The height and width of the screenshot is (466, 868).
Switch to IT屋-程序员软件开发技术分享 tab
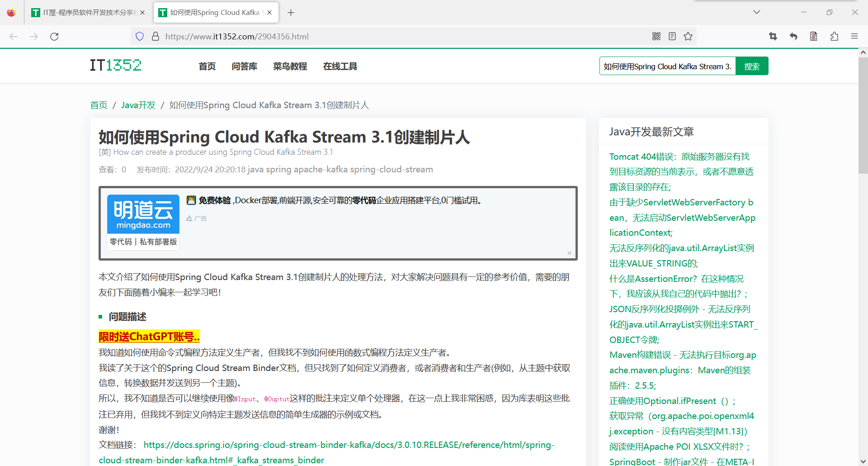[x=88, y=13]
